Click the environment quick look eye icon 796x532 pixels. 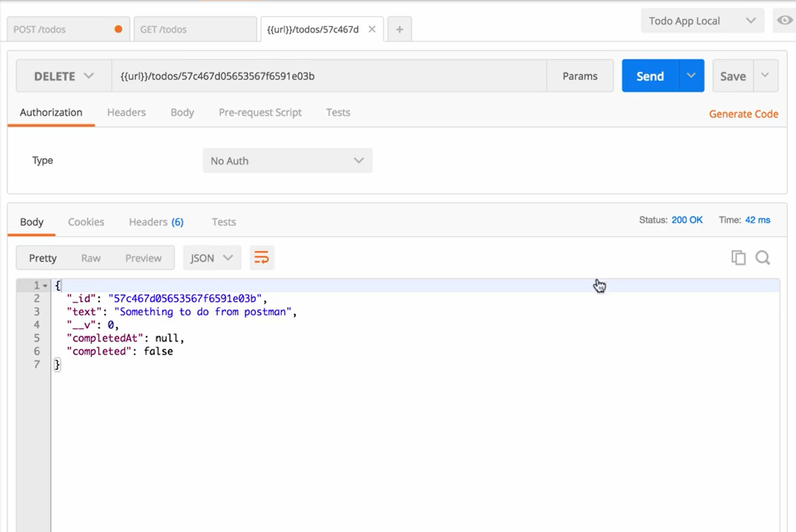(784, 20)
